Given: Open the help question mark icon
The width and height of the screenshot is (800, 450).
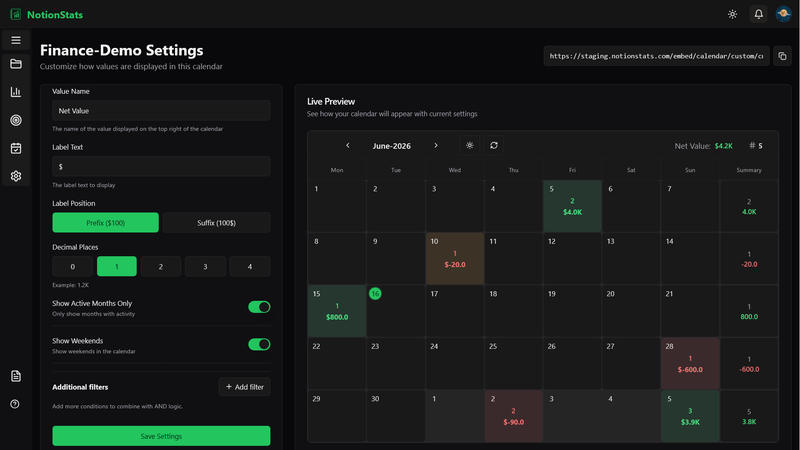Looking at the screenshot, I should 15,404.
